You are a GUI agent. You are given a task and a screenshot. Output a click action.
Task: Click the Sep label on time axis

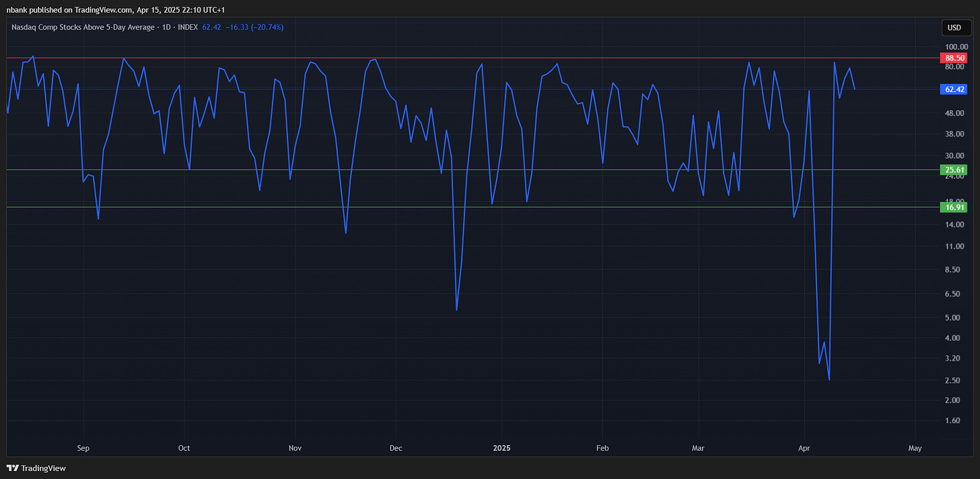[83, 447]
